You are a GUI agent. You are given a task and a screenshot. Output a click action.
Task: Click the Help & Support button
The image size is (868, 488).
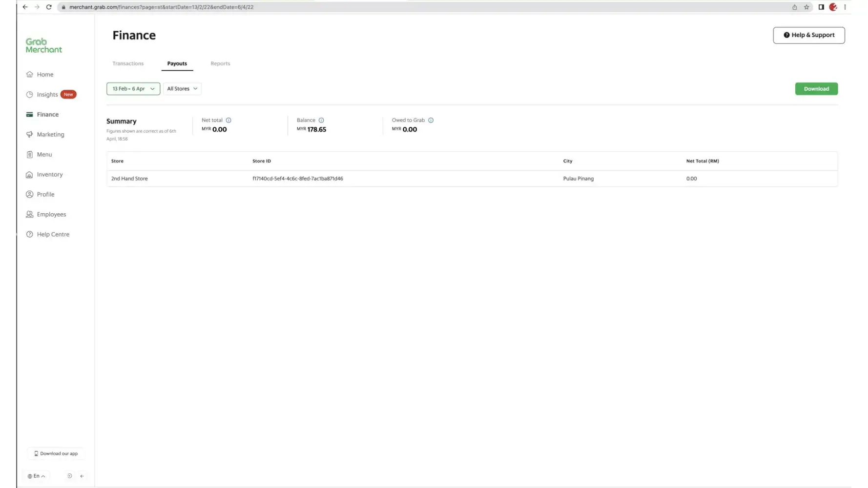(x=808, y=35)
